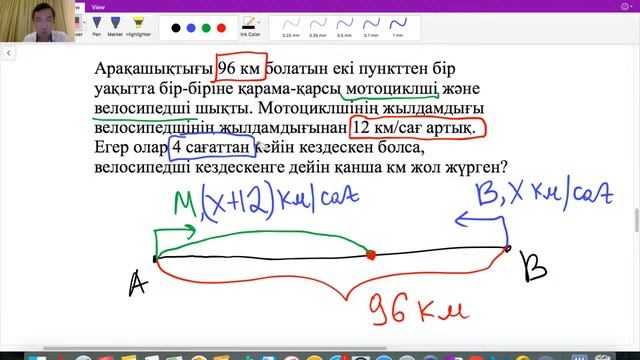640x360 pixels.
Task: Click the text "4 сағаттан"
Action: [x=211, y=147]
